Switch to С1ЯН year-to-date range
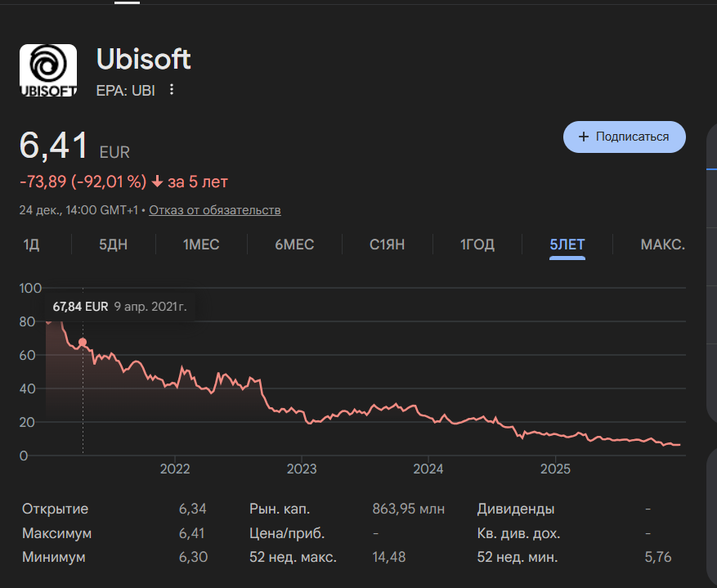This screenshot has height=588, width=717. pos(388,245)
